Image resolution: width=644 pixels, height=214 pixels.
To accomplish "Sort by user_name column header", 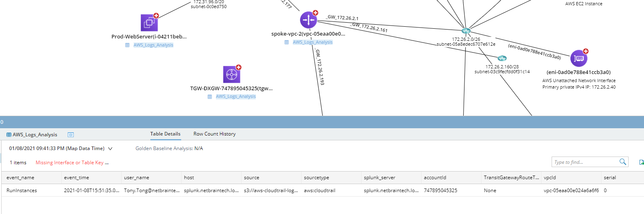I will pos(152,178).
